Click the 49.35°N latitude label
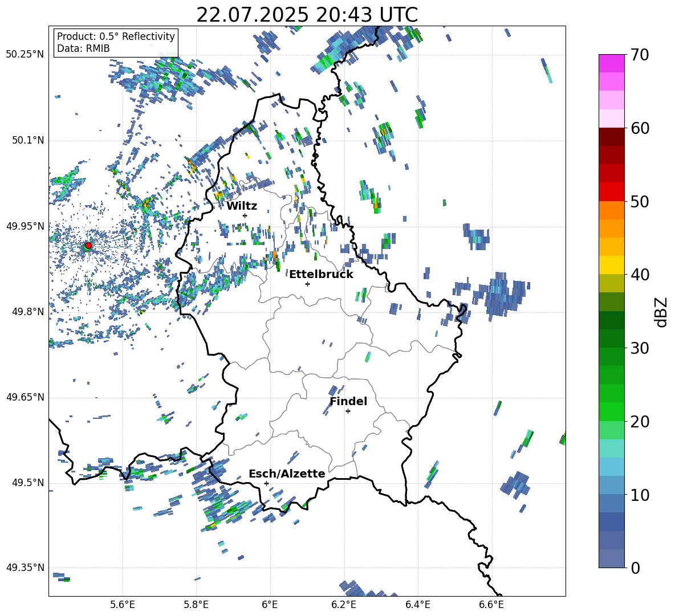Screen dimensions: 675x616 pos(25,568)
